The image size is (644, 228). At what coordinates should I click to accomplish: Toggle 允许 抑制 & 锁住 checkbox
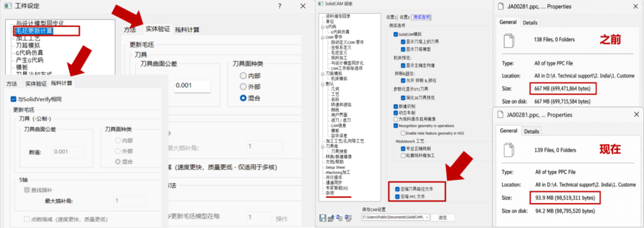click(x=403, y=80)
